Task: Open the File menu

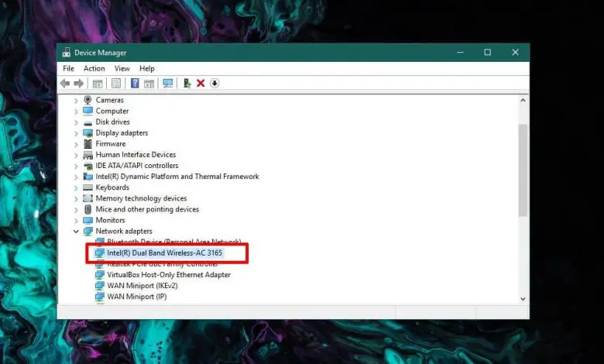Action: [x=69, y=69]
